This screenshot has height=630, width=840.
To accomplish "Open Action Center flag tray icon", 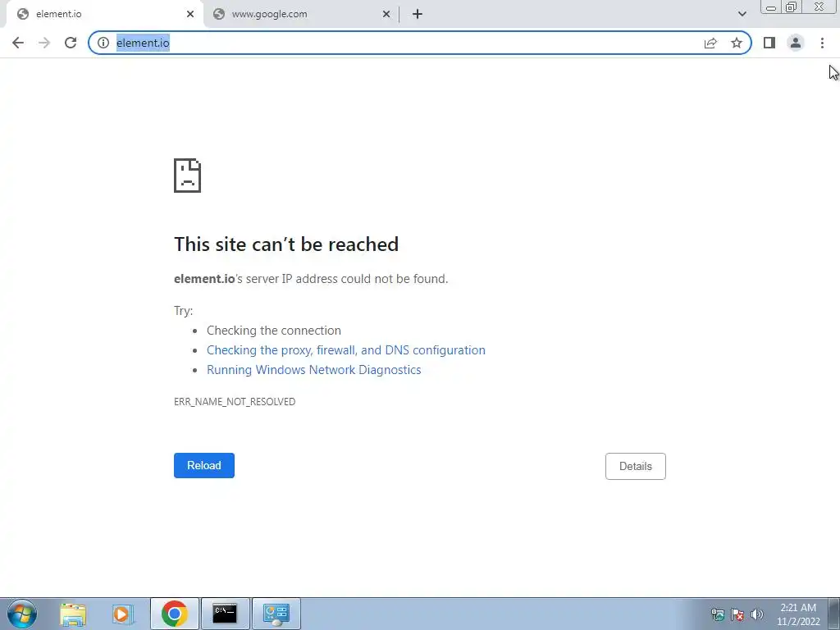I will [x=737, y=614].
